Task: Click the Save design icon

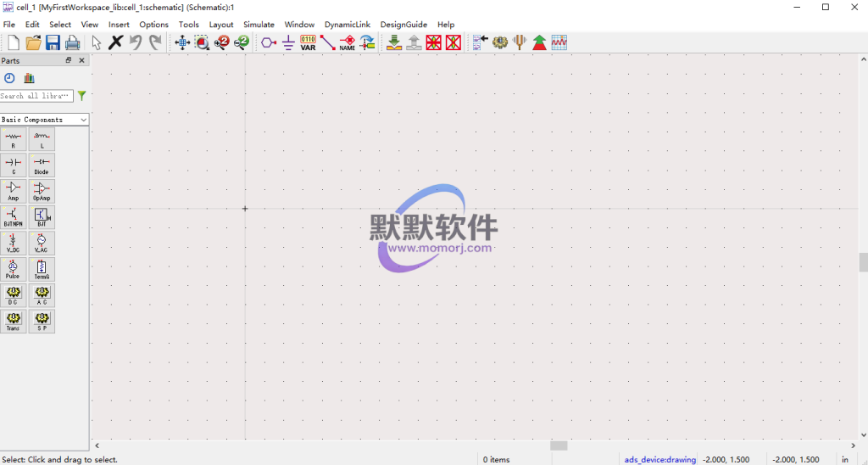Action: [53, 42]
